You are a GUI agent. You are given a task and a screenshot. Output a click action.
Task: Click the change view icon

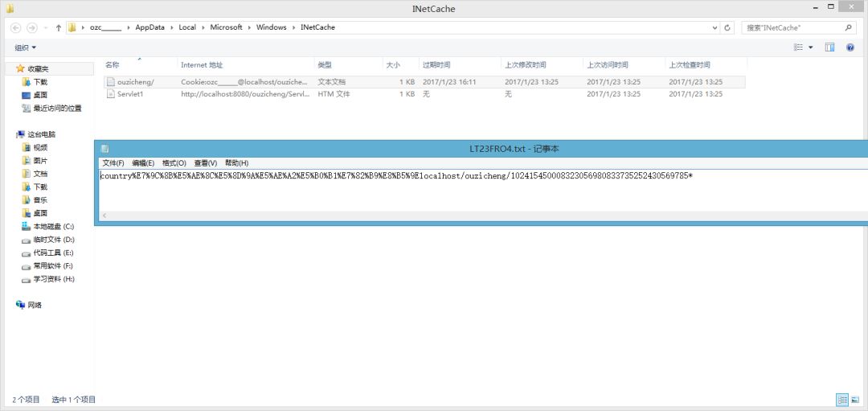point(798,47)
